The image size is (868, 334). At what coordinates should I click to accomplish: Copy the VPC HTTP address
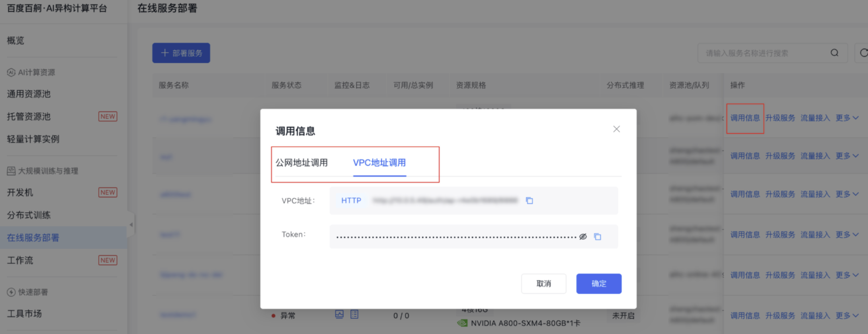529,200
